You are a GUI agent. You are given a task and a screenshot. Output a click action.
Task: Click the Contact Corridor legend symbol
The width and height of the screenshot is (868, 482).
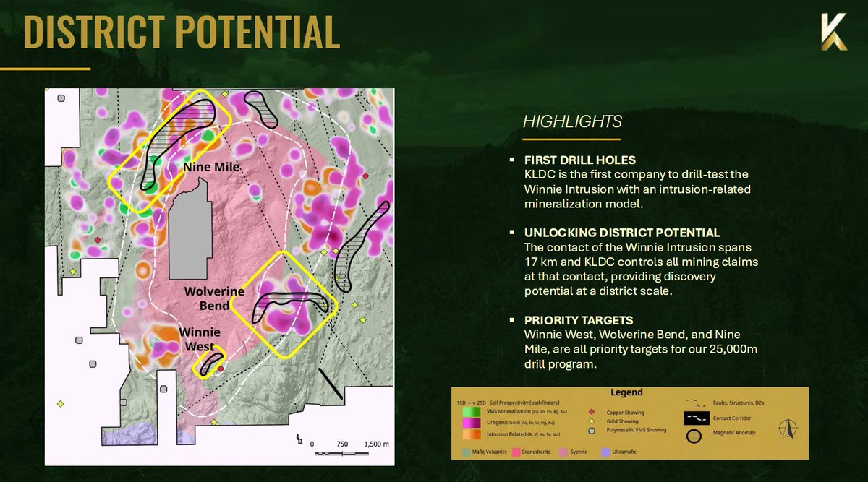697,417
